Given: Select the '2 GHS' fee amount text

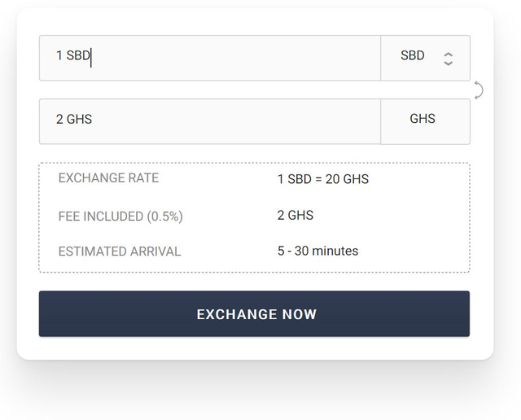Looking at the screenshot, I should [296, 216].
